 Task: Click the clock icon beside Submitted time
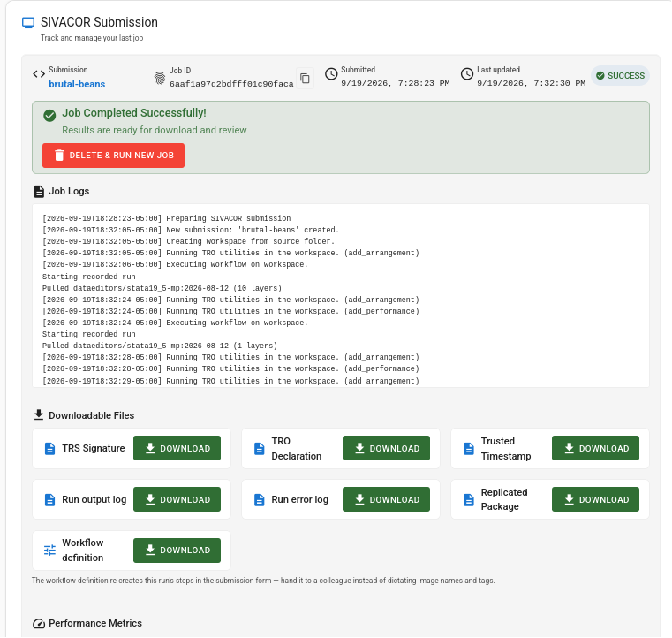click(331, 74)
